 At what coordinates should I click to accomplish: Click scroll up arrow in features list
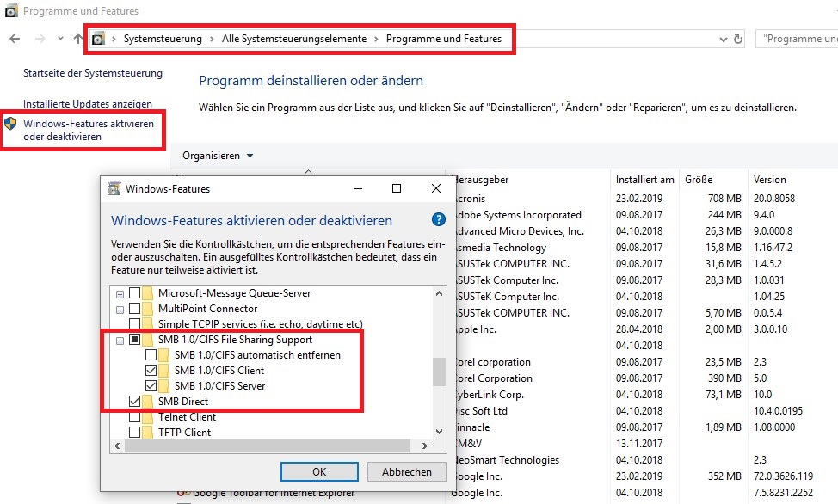[440, 293]
